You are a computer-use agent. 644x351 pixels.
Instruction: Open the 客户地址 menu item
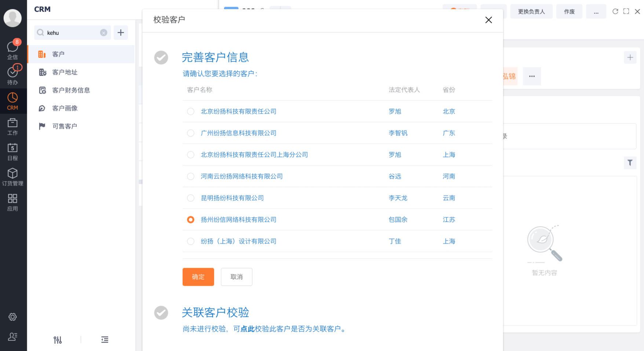coord(81,72)
